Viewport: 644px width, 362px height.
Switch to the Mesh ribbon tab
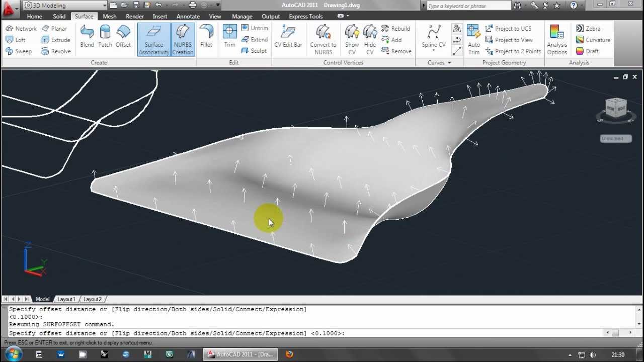click(109, 17)
